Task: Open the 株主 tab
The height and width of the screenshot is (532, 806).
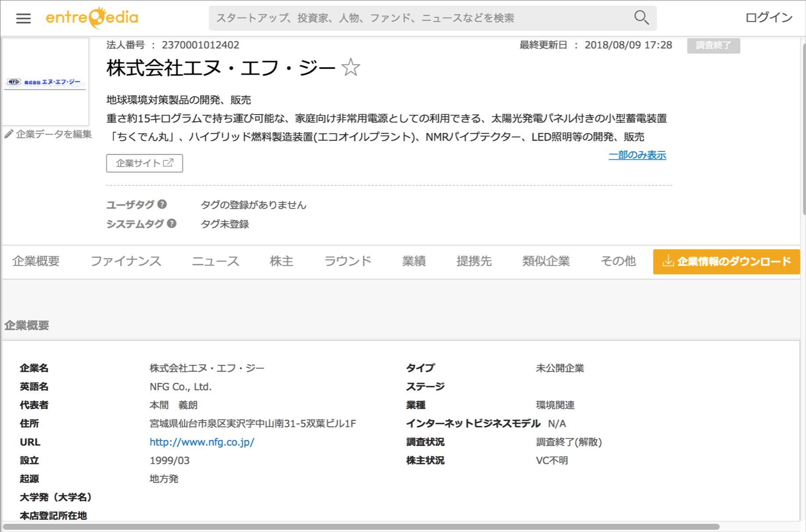Action: [x=281, y=261]
